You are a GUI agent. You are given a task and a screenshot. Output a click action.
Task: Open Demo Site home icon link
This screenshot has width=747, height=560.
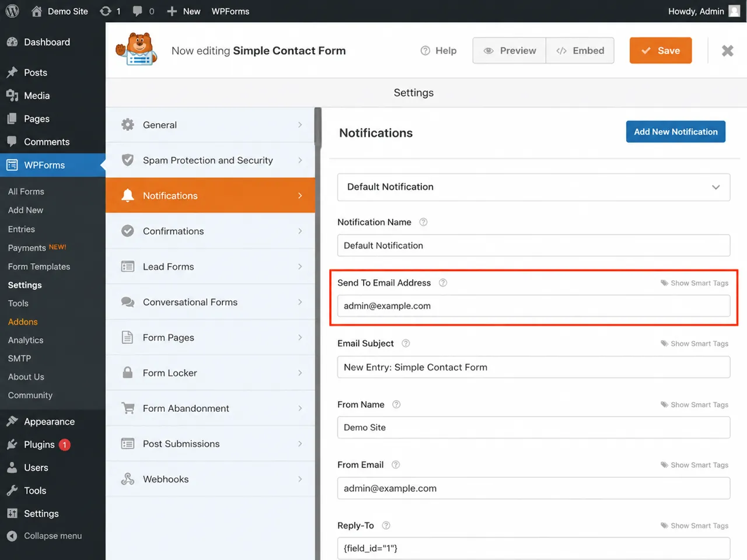pos(37,11)
